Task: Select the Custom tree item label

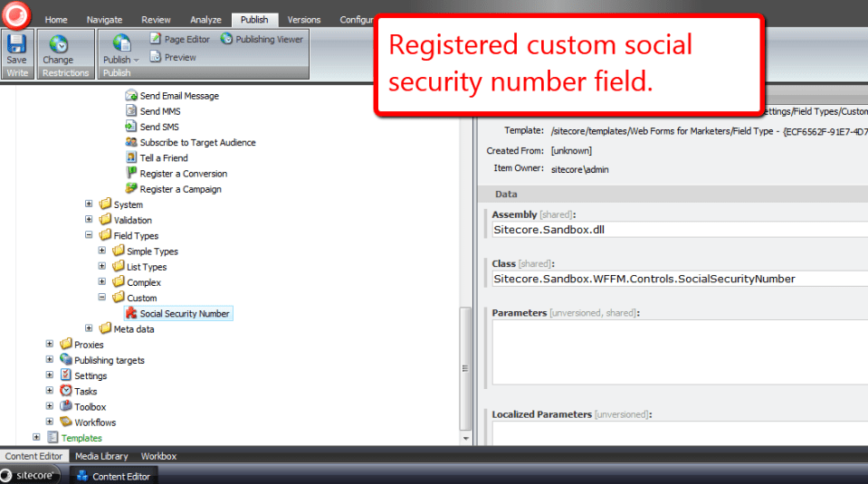Action: point(142,298)
